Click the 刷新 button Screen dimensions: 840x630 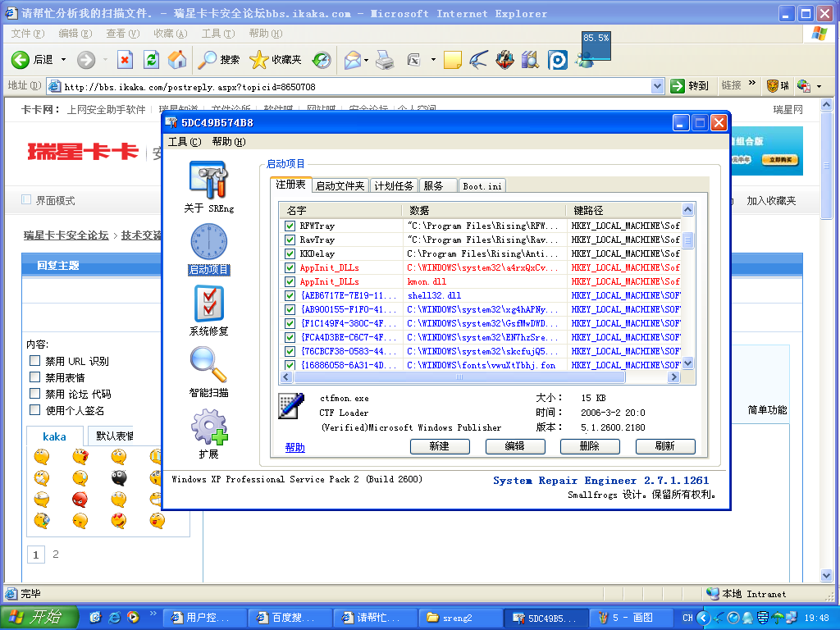pos(665,446)
